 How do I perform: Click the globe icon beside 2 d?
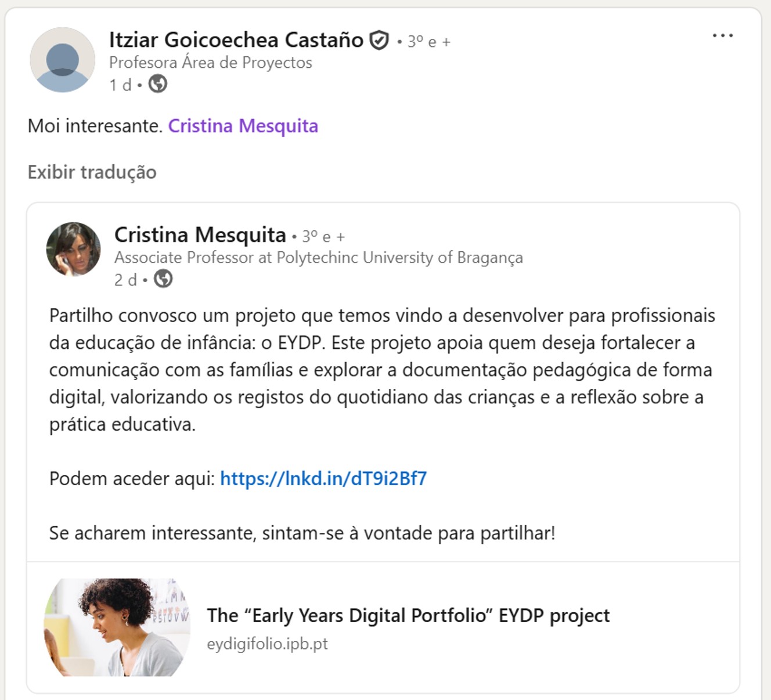click(163, 279)
